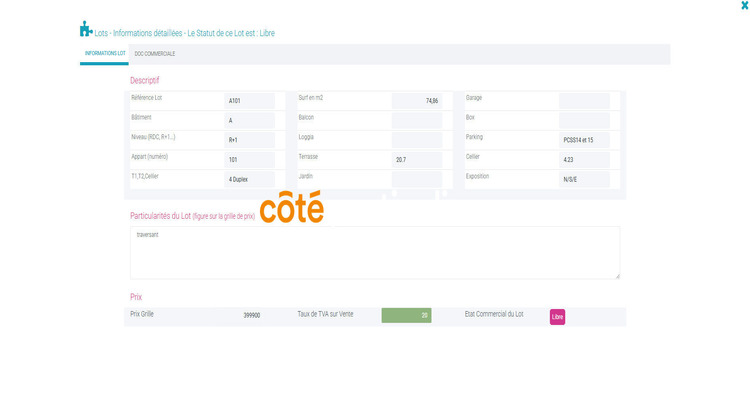The width and height of the screenshot is (750, 420).
Task: Click the green Taux de TVA field
Action: coord(406,316)
